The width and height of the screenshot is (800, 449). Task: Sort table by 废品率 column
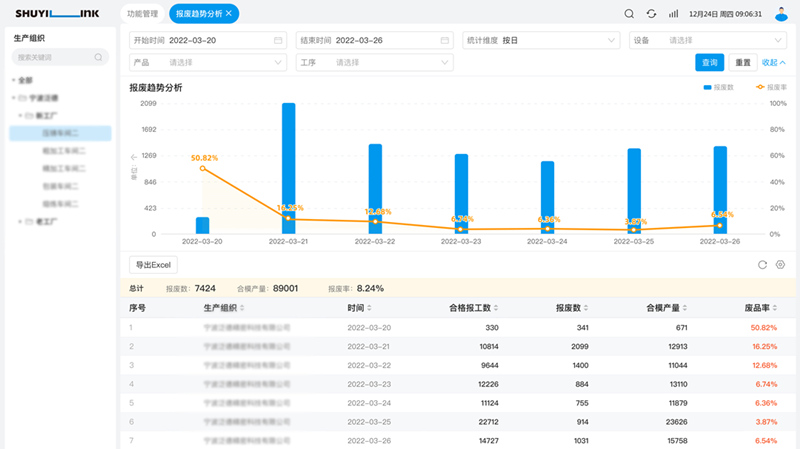coord(759,308)
